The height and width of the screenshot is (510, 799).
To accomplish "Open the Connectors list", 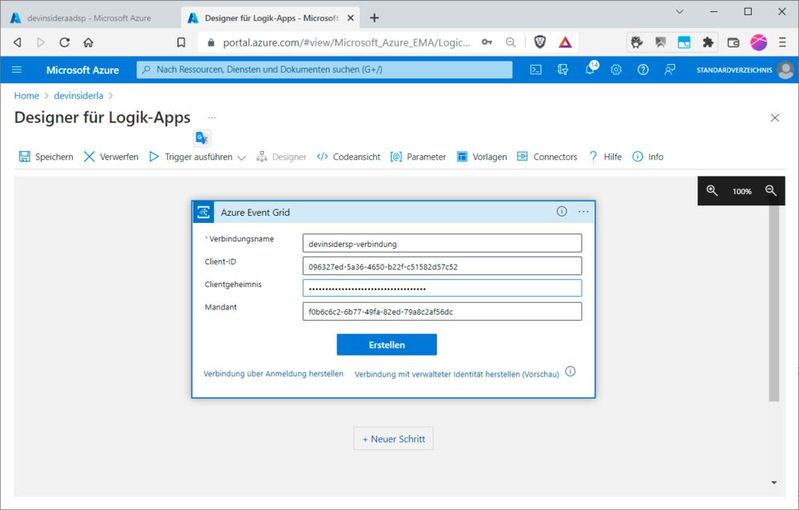I will tap(547, 156).
